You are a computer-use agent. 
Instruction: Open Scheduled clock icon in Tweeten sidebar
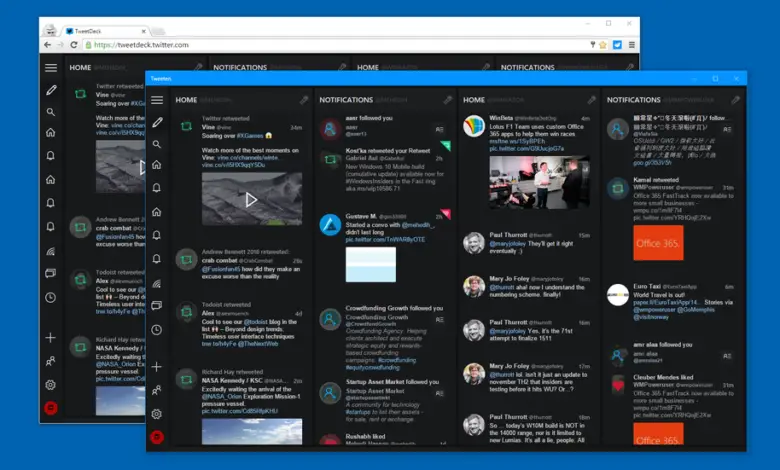coord(157,330)
